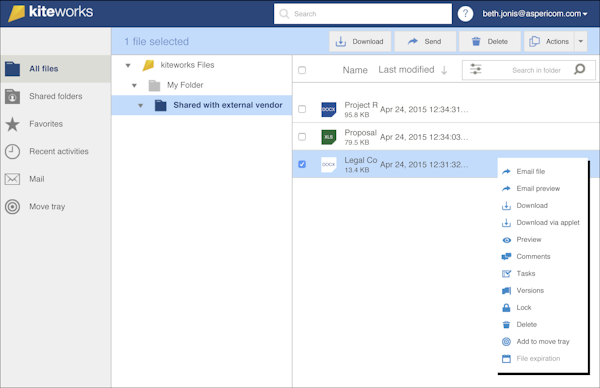Go to Favorites star icon
The width and height of the screenshot is (600, 388).
coord(12,124)
